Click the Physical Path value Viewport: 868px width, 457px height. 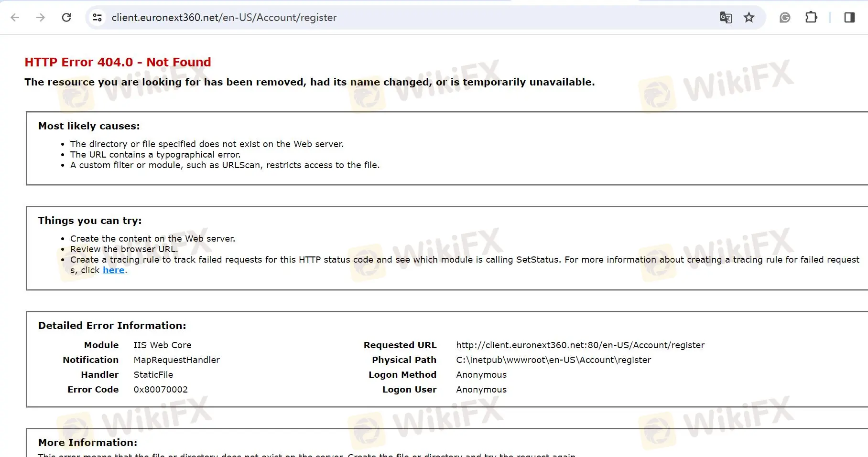pos(553,360)
